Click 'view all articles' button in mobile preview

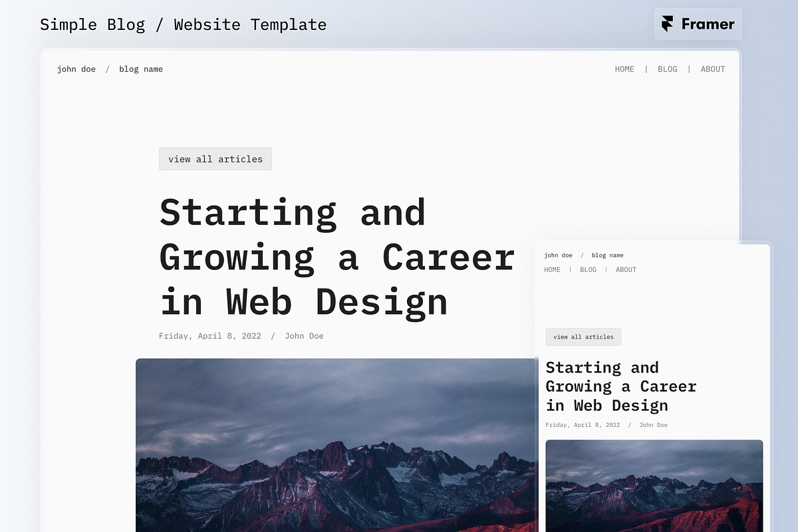point(583,336)
